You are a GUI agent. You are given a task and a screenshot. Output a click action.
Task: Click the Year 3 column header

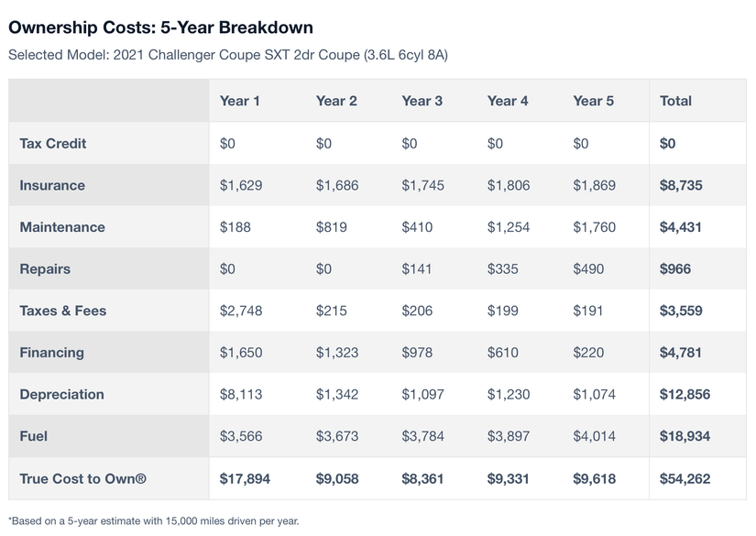click(x=422, y=101)
